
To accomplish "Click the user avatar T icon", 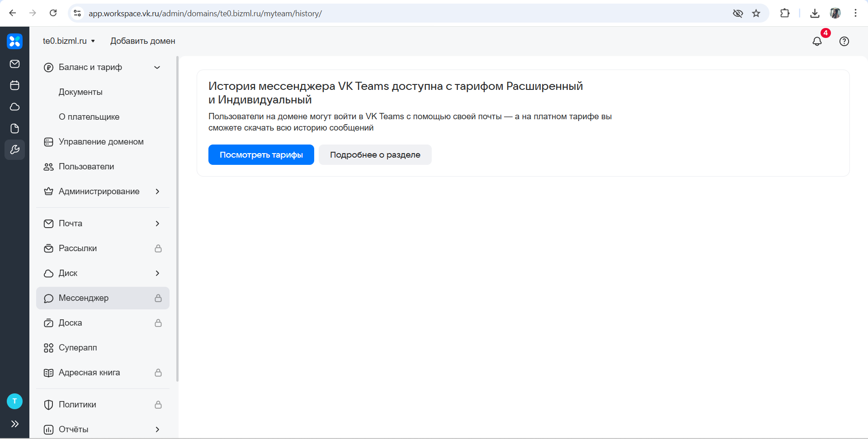I will (x=14, y=401).
